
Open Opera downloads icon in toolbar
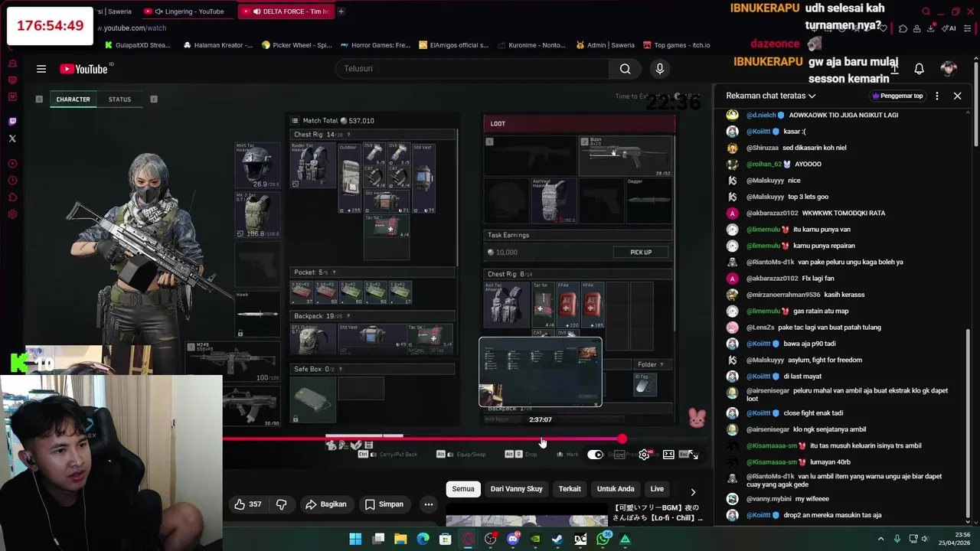coord(931,28)
